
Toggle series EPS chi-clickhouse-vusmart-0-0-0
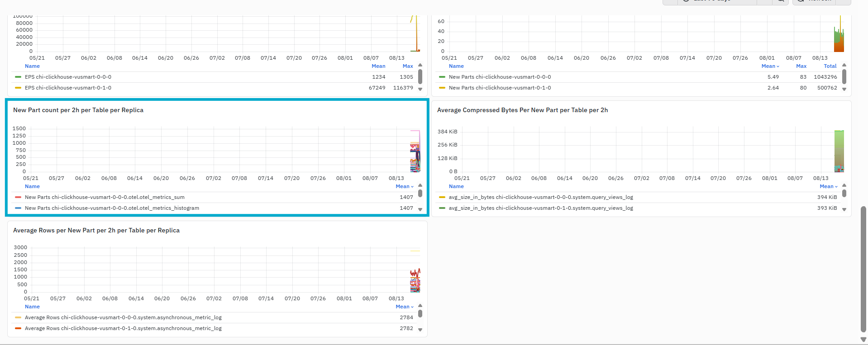[x=68, y=77]
